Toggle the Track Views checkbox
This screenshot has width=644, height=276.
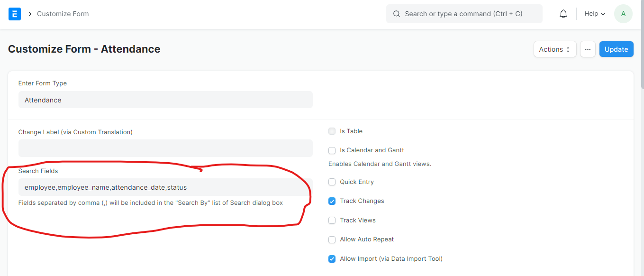click(332, 221)
